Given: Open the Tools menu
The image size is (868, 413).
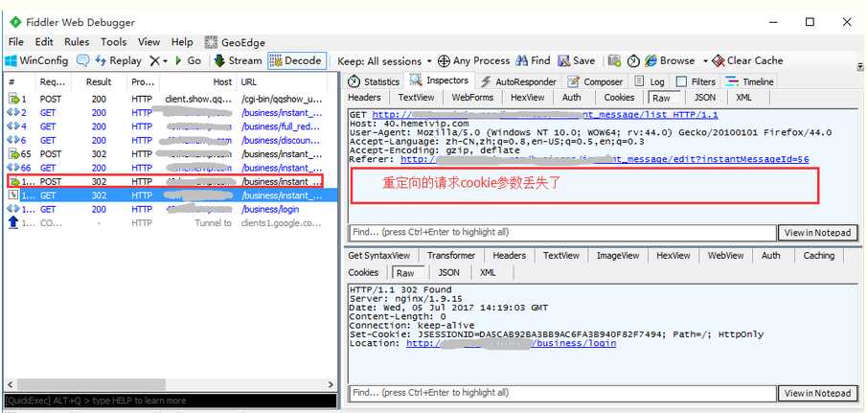Looking at the screenshot, I should click(113, 42).
